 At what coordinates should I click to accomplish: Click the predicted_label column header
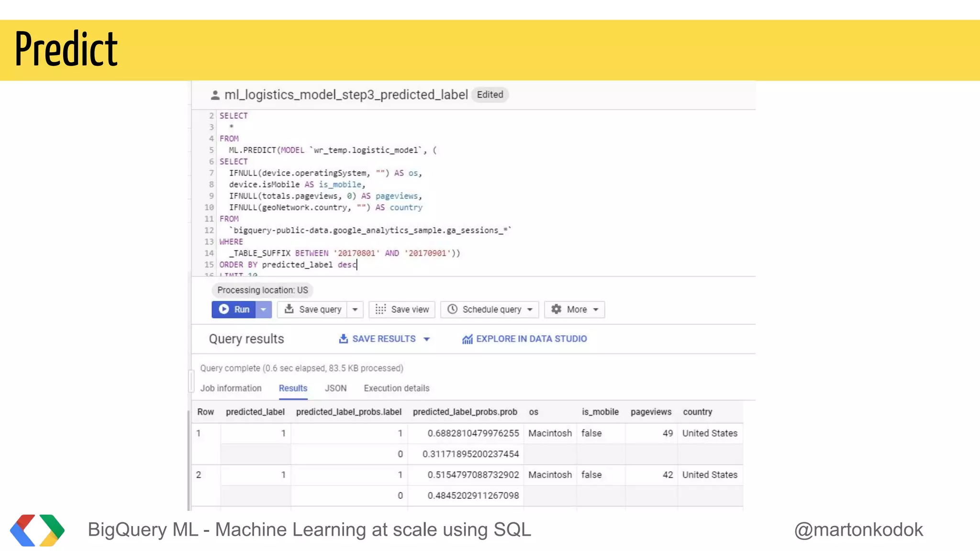(255, 412)
